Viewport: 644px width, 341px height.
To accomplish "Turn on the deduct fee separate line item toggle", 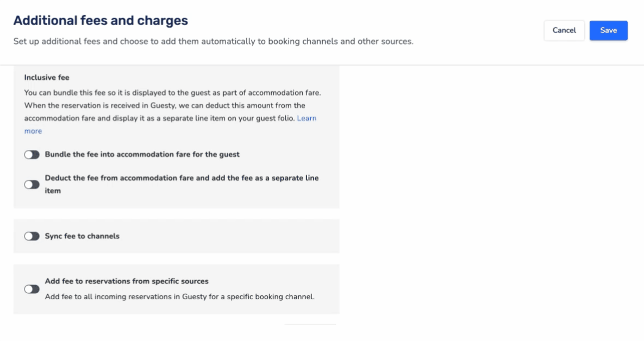I will coord(32,184).
